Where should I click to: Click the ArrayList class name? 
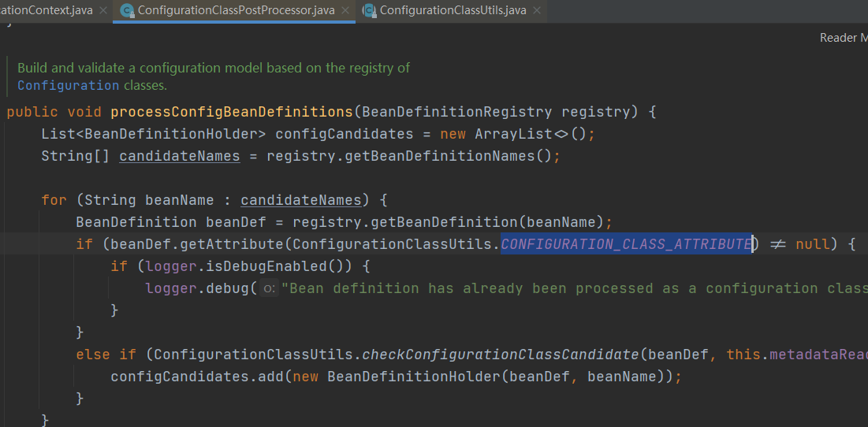[x=513, y=134]
